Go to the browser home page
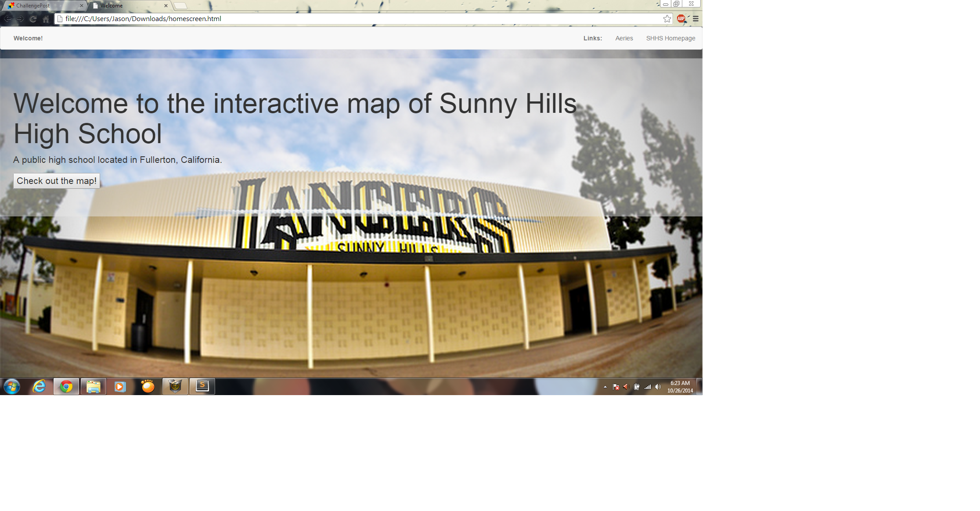Image resolution: width=980 pixels, height=511 pixels. coord(46,19)
